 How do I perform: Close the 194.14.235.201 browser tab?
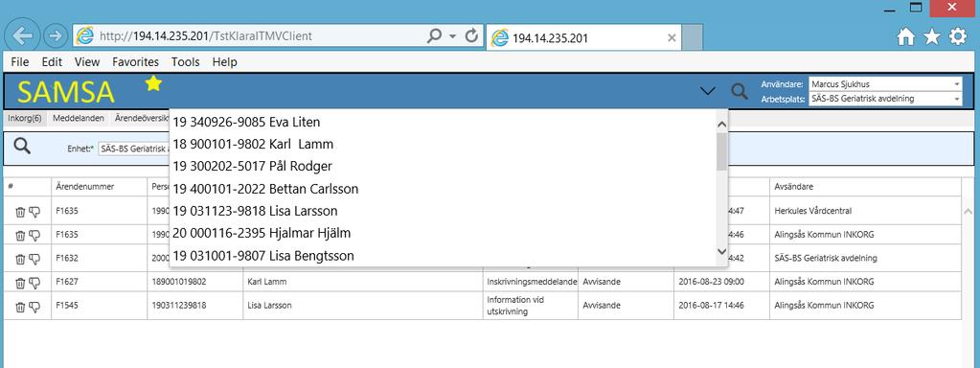pyautogui.click(x=672, y=37)
